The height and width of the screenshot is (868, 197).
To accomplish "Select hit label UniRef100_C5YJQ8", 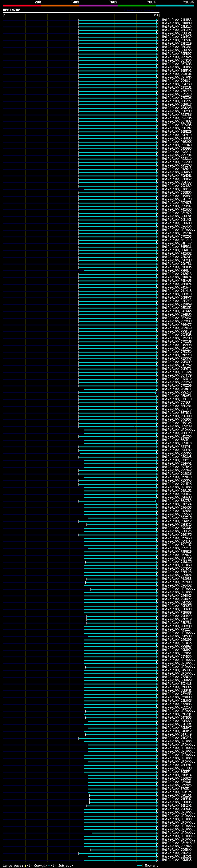I will click(177, 125).
